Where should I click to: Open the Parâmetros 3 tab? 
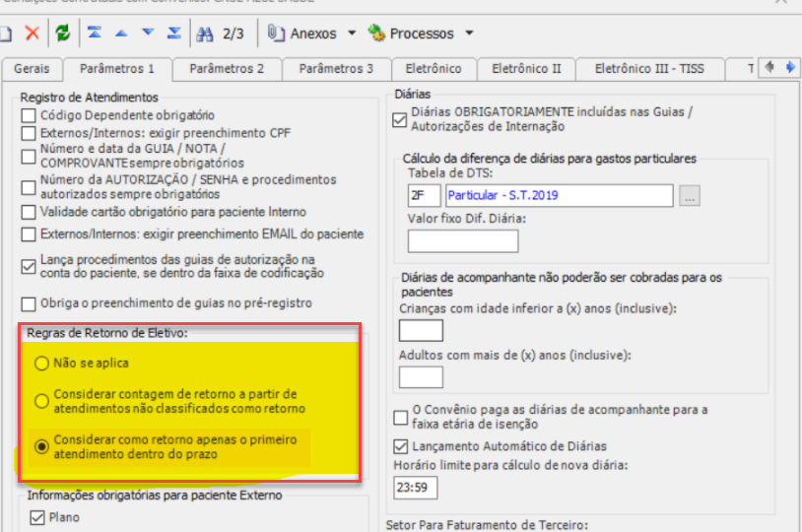336,69
